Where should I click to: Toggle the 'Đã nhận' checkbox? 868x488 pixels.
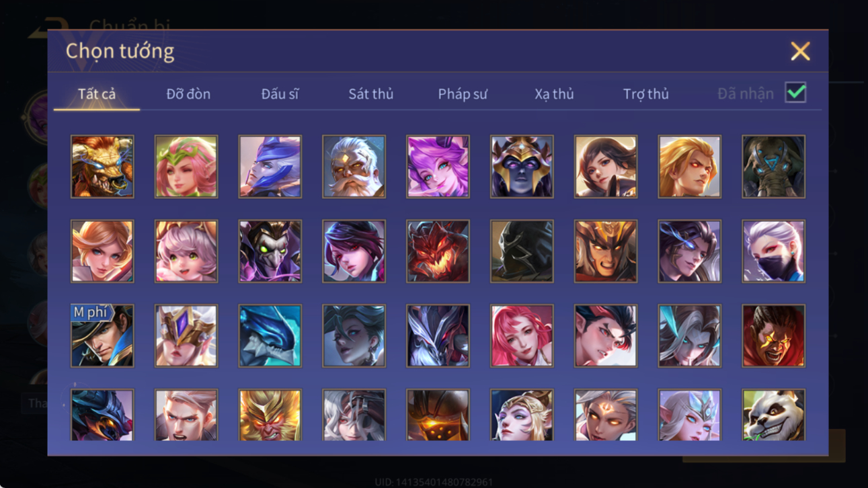click(x=795, y=93)
